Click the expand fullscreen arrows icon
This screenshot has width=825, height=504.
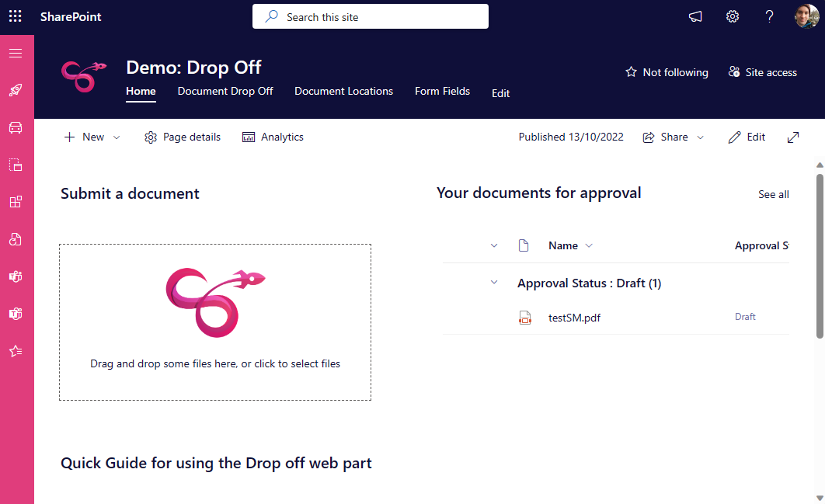coord(793,137)
